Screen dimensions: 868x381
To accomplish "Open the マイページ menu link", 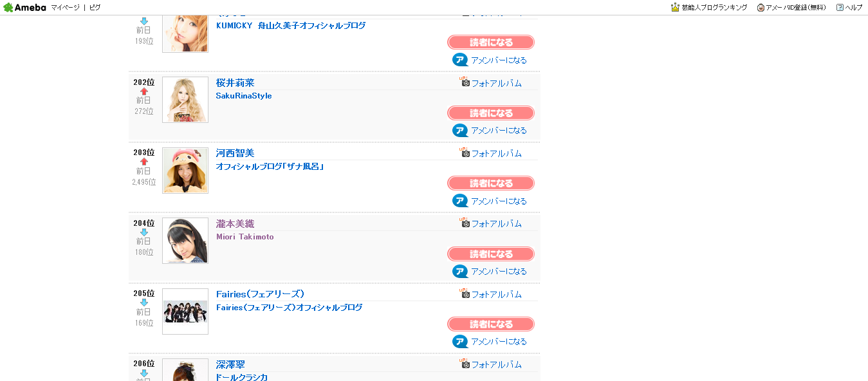I will 65,7.
